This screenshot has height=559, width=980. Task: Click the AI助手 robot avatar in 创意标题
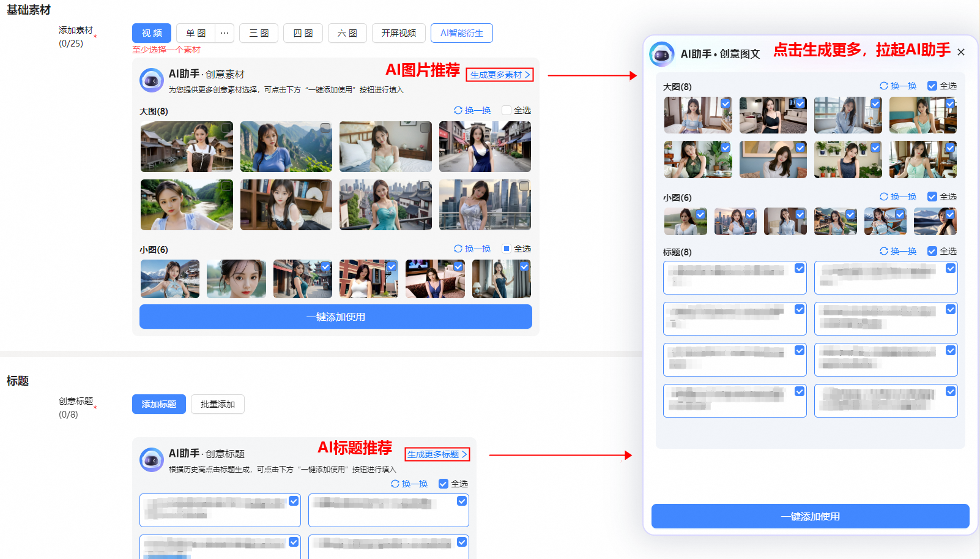coord(151,460)
